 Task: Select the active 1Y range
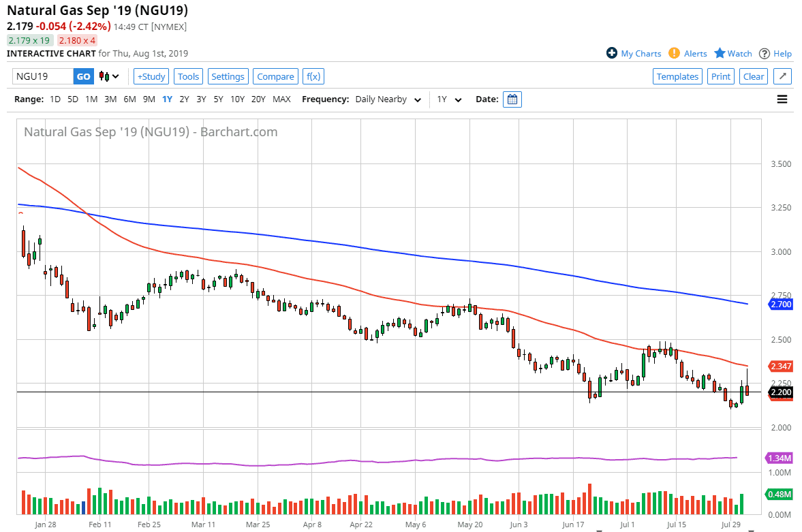tap(167, 99)
